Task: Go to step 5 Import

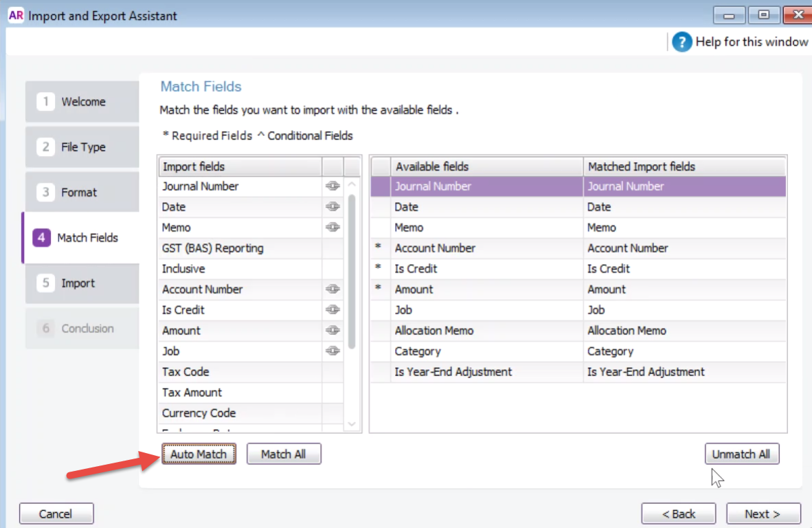Action: click(82, 283)
